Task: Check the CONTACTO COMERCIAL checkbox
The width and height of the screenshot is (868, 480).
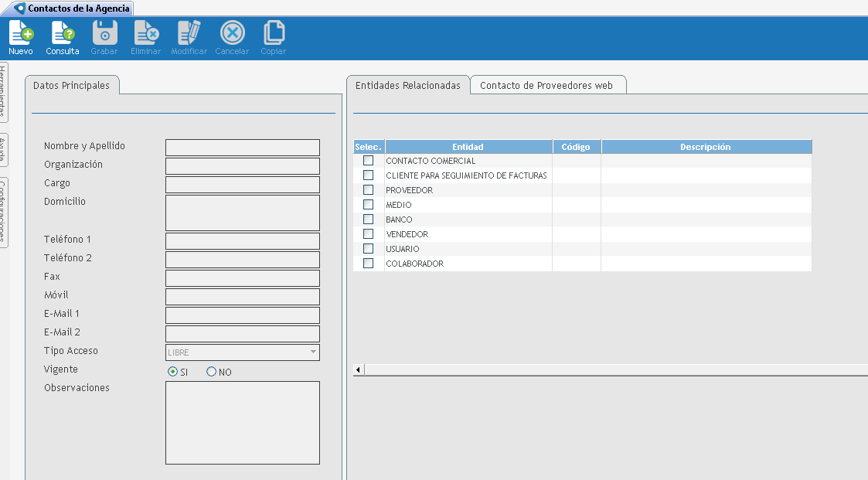Action: 369,161
